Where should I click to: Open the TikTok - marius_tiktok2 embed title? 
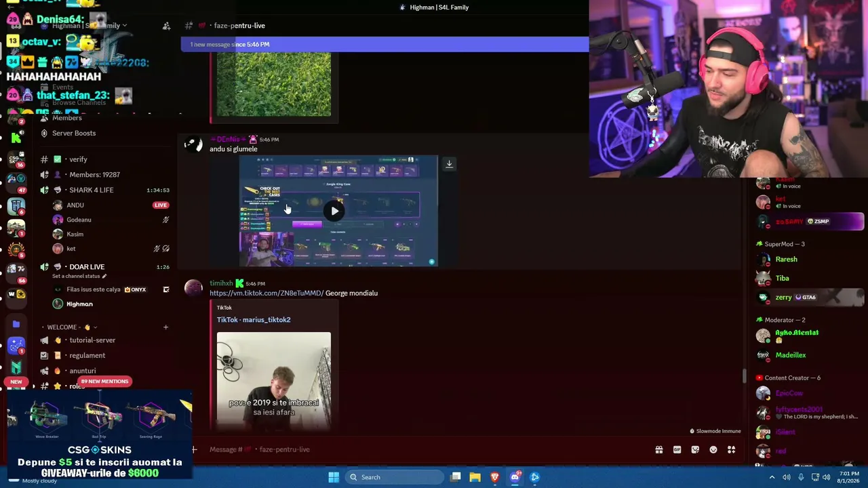click(x=254, y=320)
